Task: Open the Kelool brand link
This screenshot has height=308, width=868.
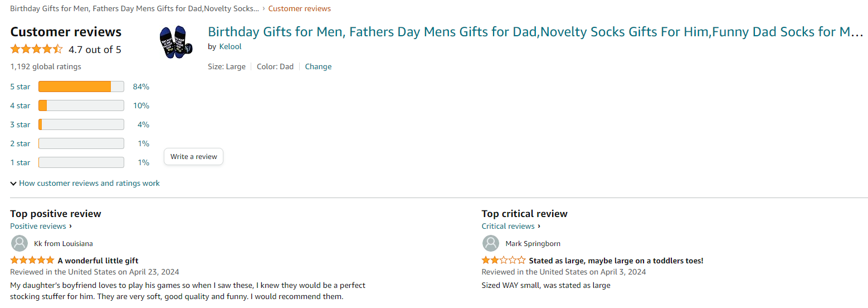Action: [x=230, y=46]
